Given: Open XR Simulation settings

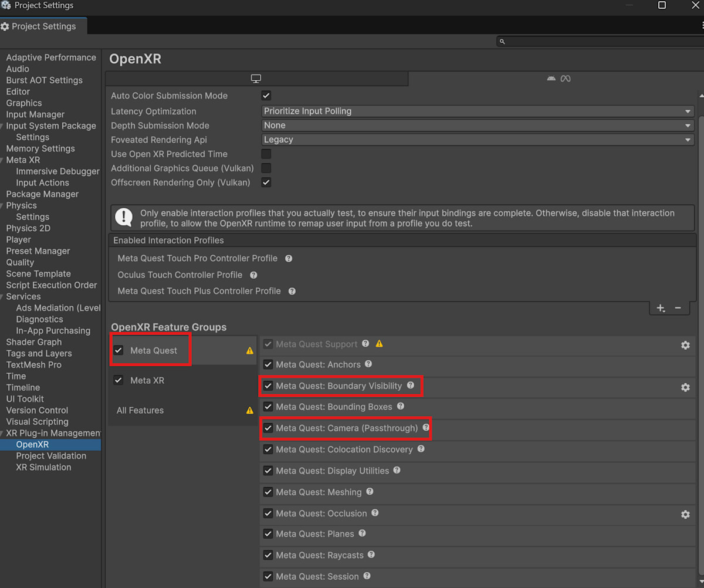Looking at the screenshot, I should click(x=43, y=467).
